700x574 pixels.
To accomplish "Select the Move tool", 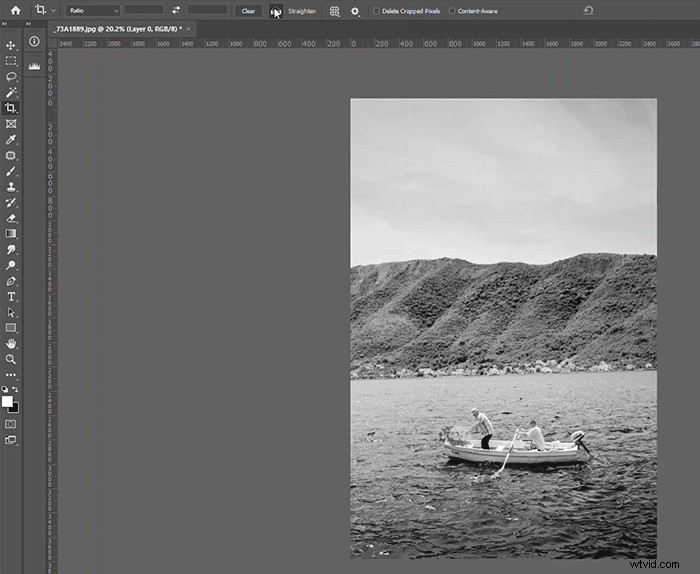I will tap(11, 45).
